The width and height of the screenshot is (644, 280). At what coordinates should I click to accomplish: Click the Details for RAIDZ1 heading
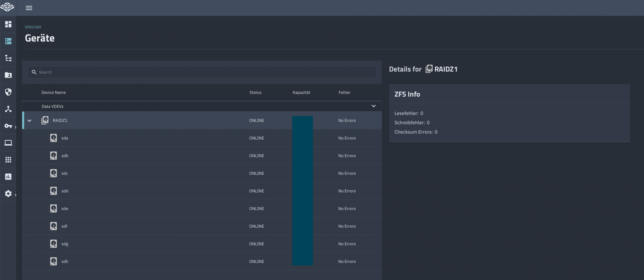[x=423, y=69]
